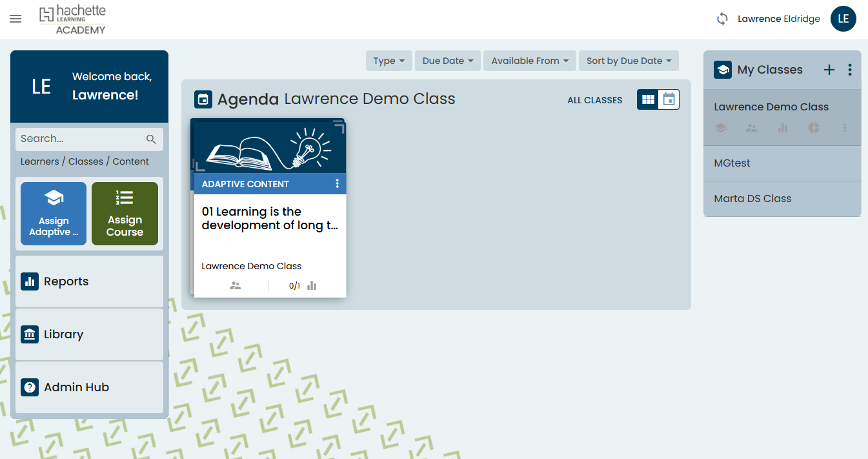Click Lawrence Demo Class graduation cap icon
The image size is (868, 459).
pos(721,128)
